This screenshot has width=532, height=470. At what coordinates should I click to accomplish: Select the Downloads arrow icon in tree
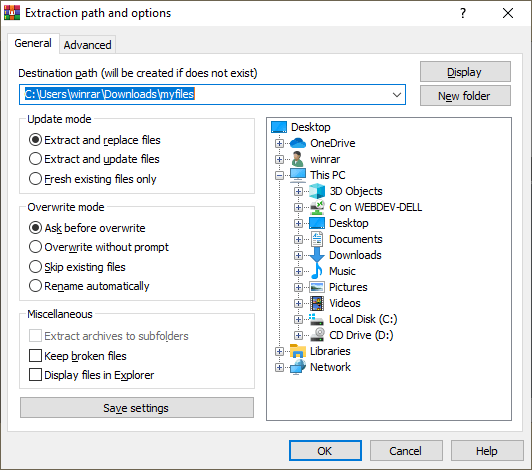tap(317, 255)
